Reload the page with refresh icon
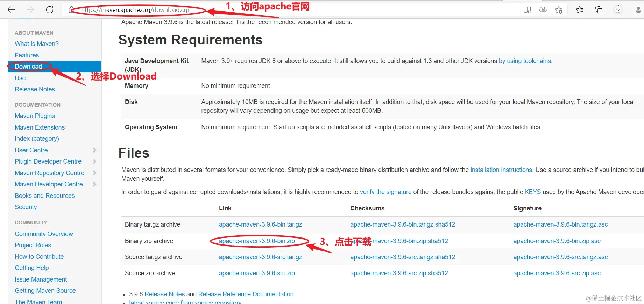 click(x=50, y=9)
